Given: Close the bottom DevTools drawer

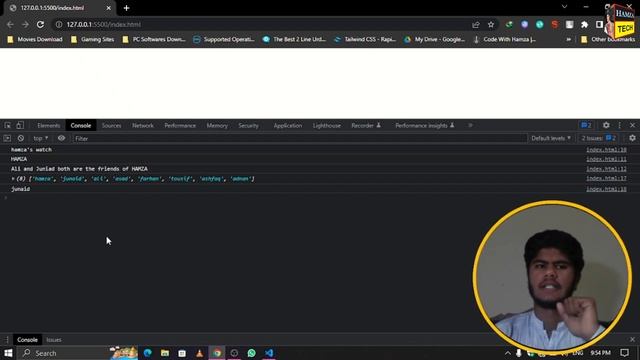Looking at the screenshot, I should pos(632,340).
